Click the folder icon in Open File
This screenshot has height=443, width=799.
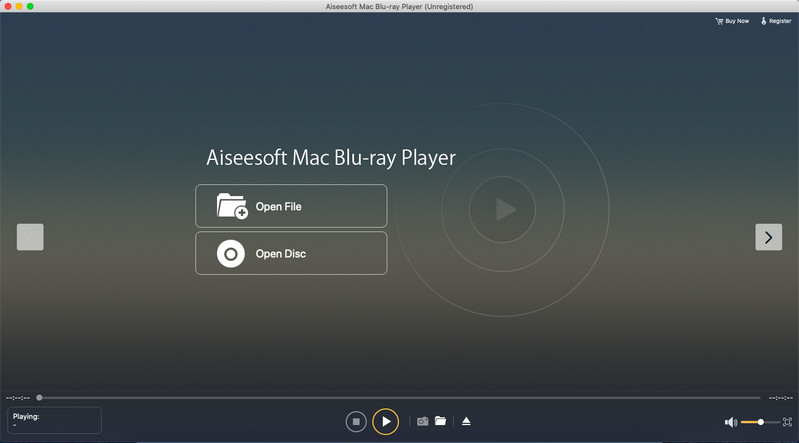[232, 206]
